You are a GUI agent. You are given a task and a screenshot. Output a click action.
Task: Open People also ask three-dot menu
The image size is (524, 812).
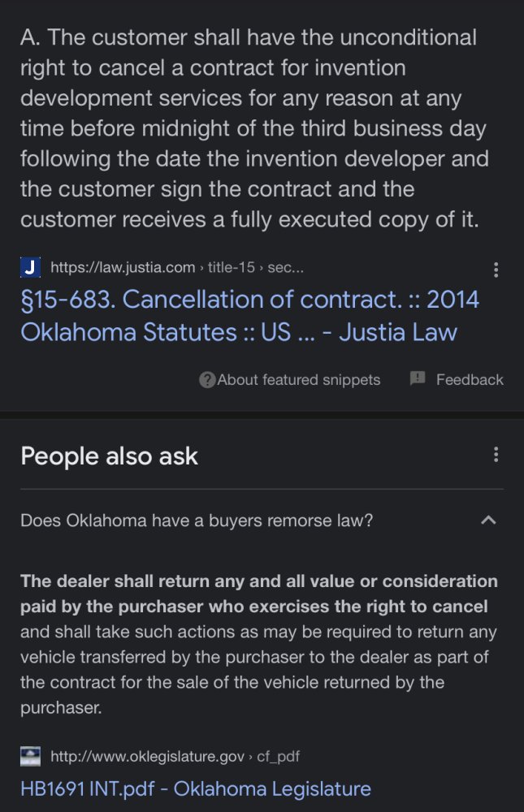(x=496, y=455)
